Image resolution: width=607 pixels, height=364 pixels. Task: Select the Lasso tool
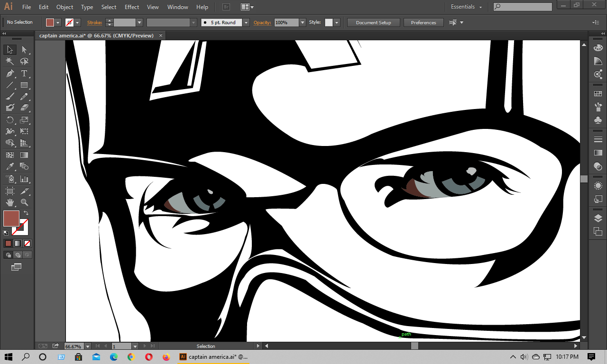24,61
